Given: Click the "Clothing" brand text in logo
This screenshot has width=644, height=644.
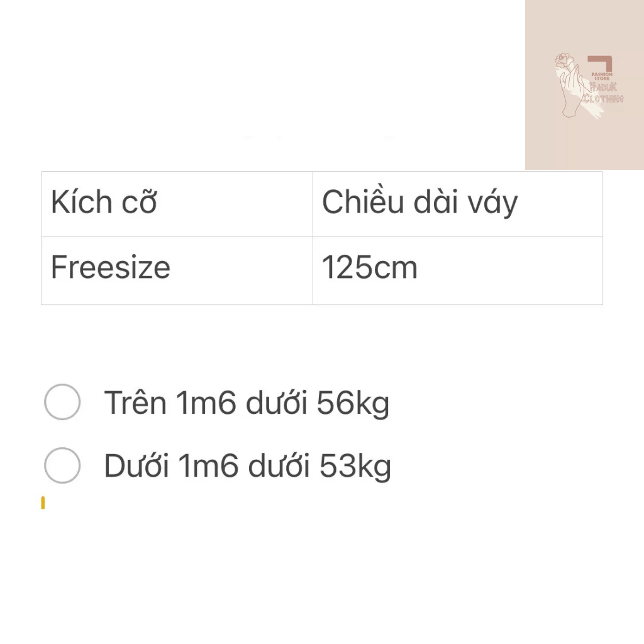Looking at the screenshot, I should tap(604, 99).
